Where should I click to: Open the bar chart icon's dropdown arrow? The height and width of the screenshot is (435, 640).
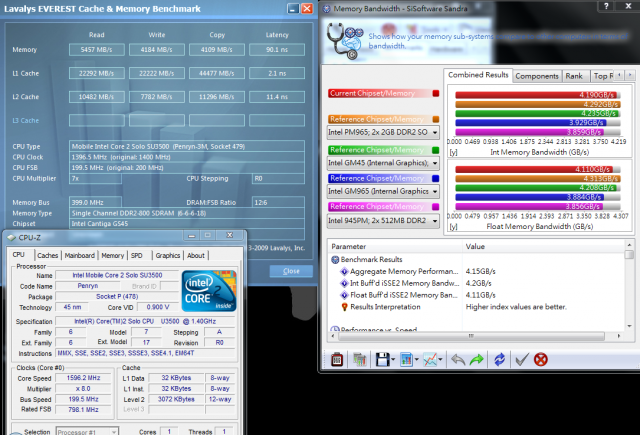[x=417, y=360]
